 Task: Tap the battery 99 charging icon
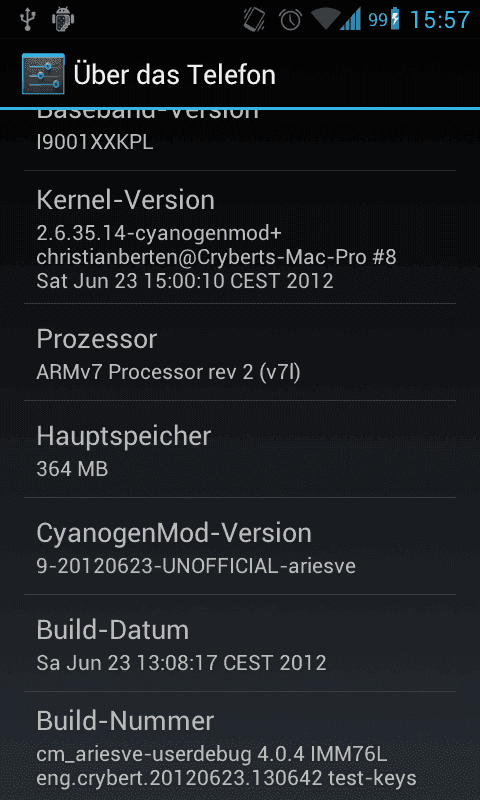[x=384, y=19]
